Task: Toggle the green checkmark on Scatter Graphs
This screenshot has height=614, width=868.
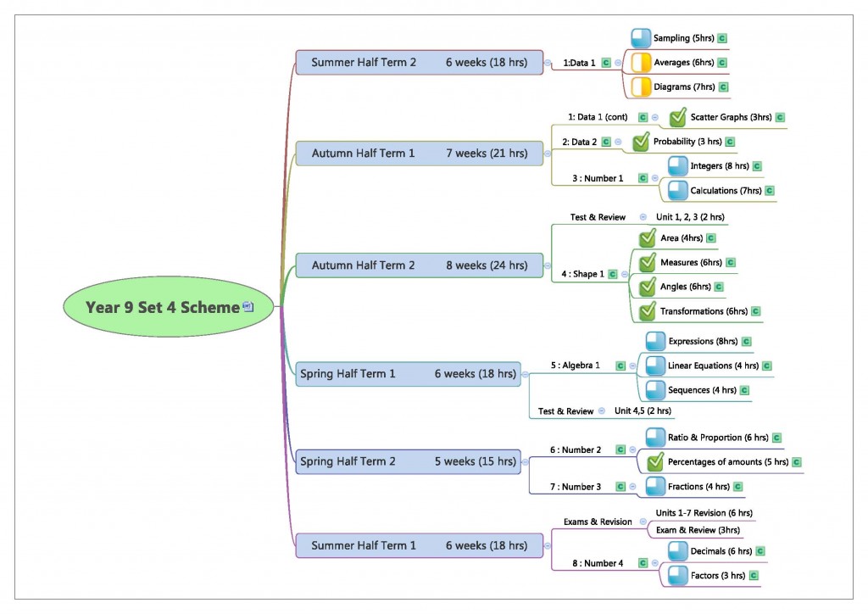Action: click(677, 117)
